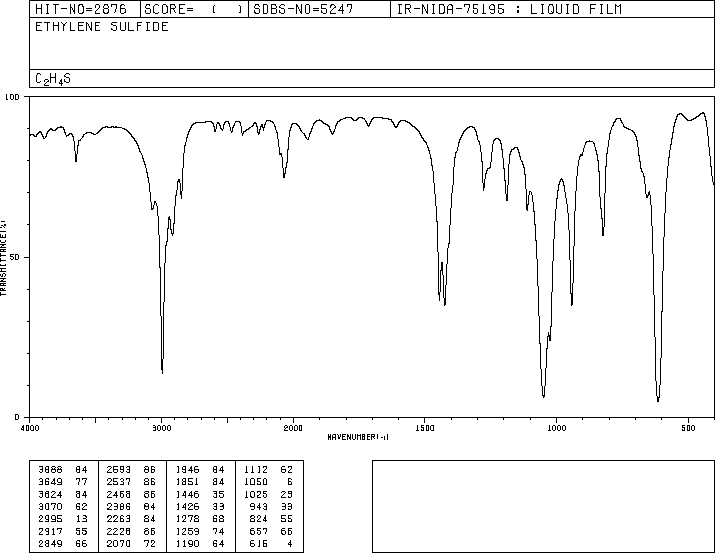Click the 1025 wavenumber in the peak table
The width and height of the screenshot is (715, 553).
point(256,494)
